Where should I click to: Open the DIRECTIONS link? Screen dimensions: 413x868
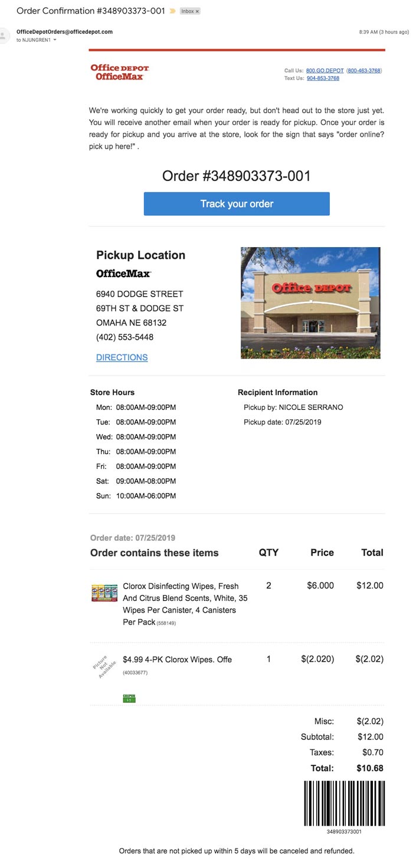point(122,357)
